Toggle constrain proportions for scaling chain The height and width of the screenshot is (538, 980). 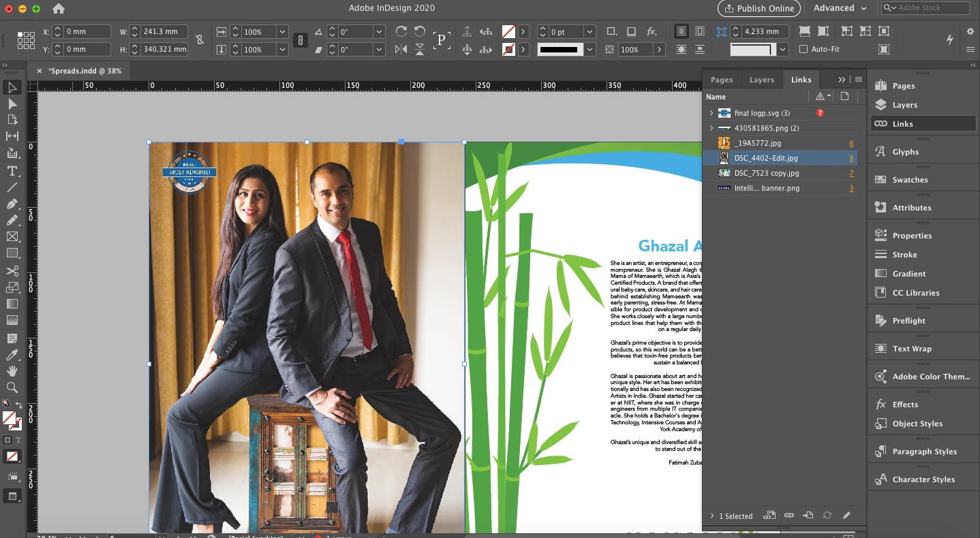300,40
